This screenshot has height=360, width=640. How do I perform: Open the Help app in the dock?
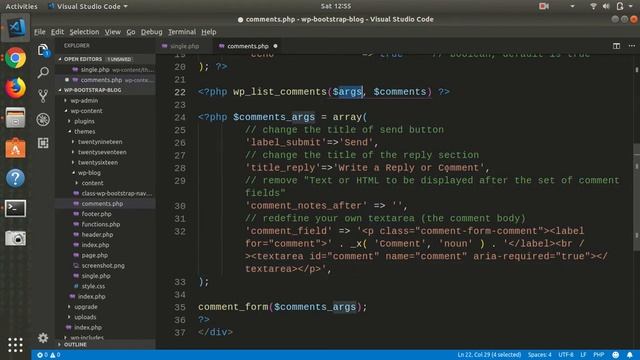[x=16, y=178]
